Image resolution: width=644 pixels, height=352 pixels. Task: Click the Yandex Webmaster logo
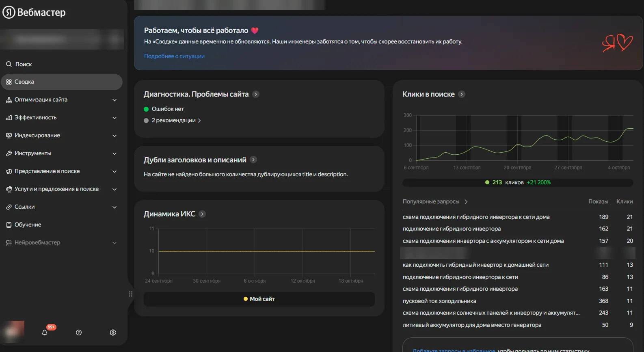35,13
